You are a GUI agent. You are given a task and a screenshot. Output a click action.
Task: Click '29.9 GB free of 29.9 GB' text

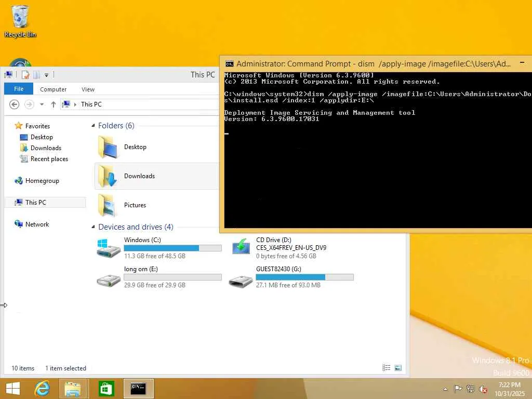coord(155,285)
